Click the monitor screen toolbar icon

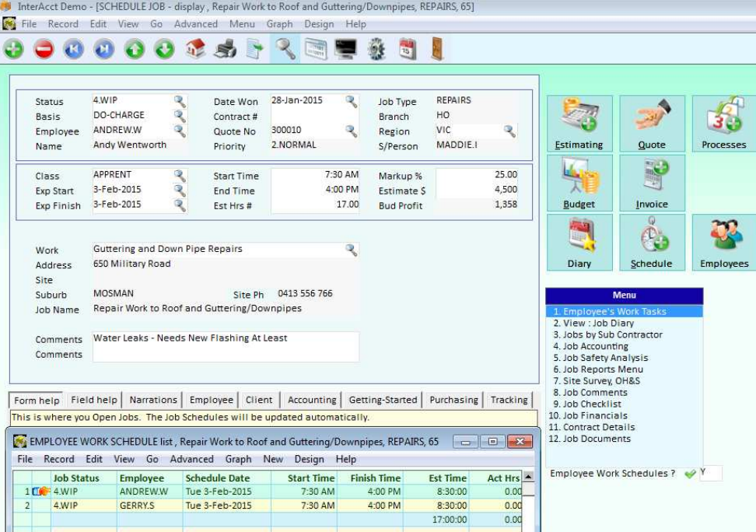pos(345,49)
